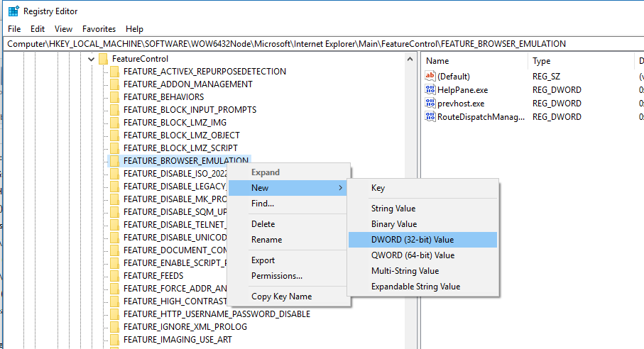Viewport: 644px width, 349px height.
Task: Select the FEATURE_ENABLE_SCRIPT_F tree key
Action: pos(175,263)
